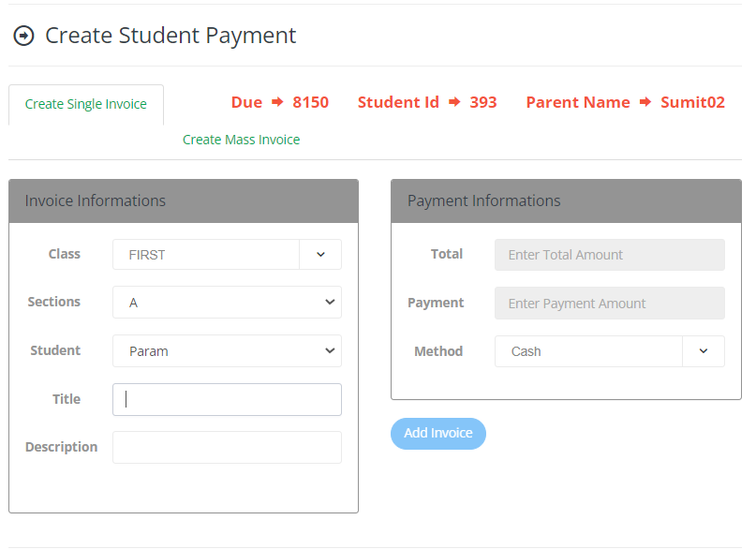
Task: Click the chevron on the Method selector
Action: 704,350
